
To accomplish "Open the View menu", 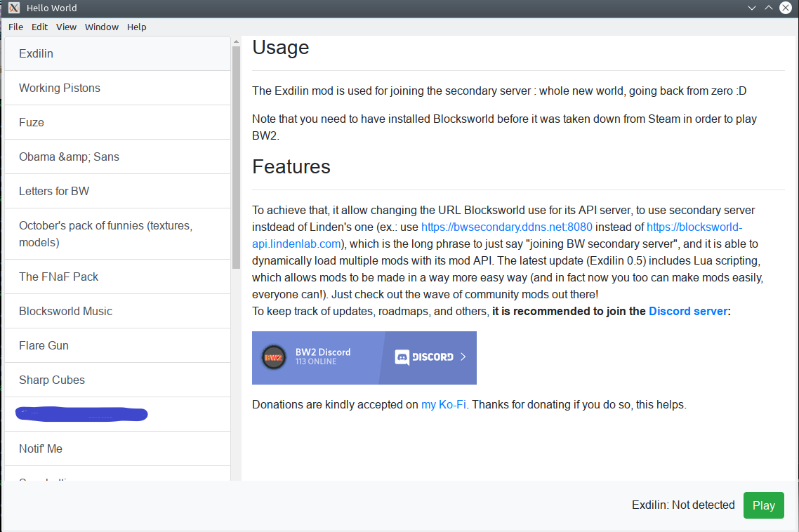I will click(x=66, y=27).
